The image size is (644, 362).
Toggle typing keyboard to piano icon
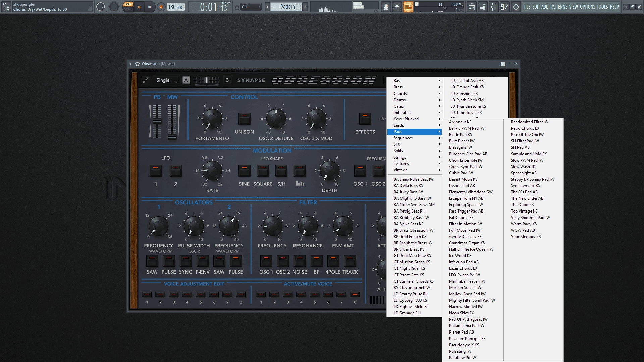pos(408,7)
